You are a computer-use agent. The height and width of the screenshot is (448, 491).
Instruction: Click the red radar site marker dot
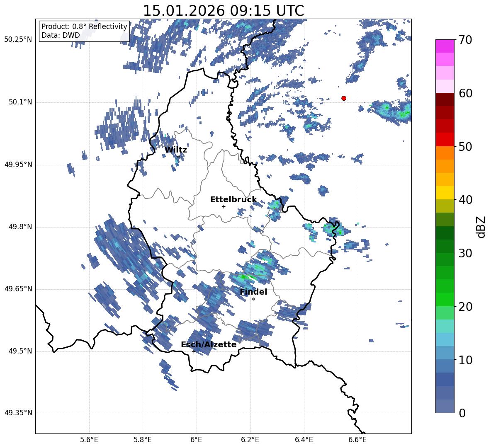pyautogui.click(x=344, y=98)
